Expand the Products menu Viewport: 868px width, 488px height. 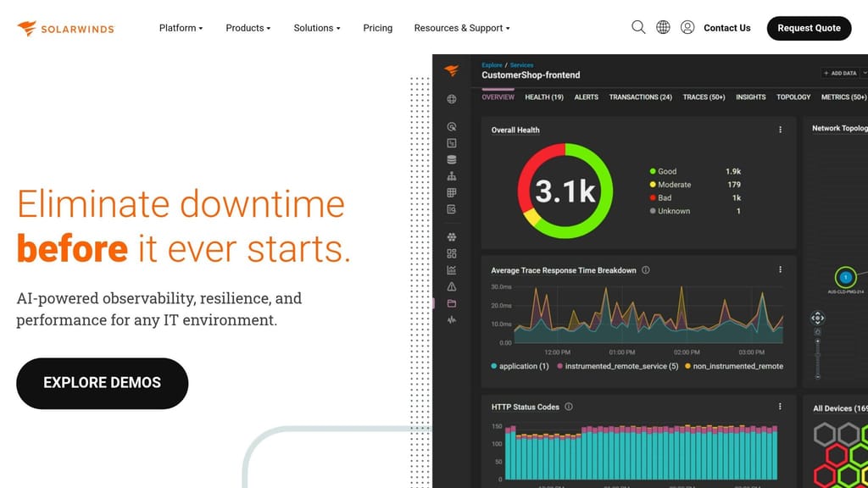[248, 28]
